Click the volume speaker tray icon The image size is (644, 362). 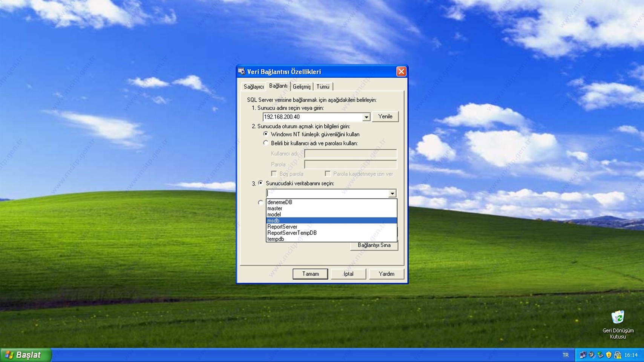pos(592,355)
